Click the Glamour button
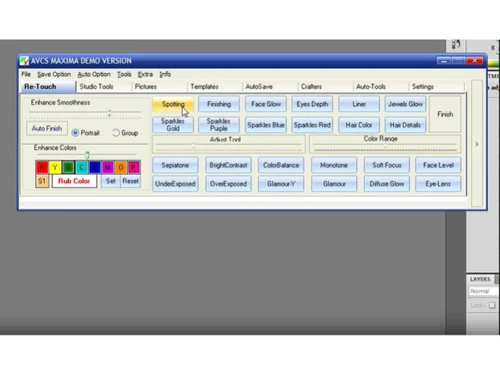 pyautogui.click(x=334, y=184)
